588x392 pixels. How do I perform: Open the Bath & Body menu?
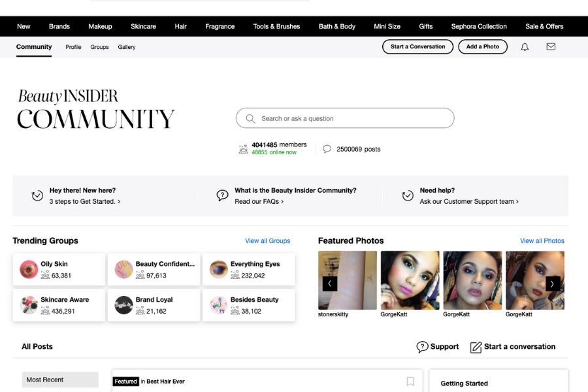(336, 26)
